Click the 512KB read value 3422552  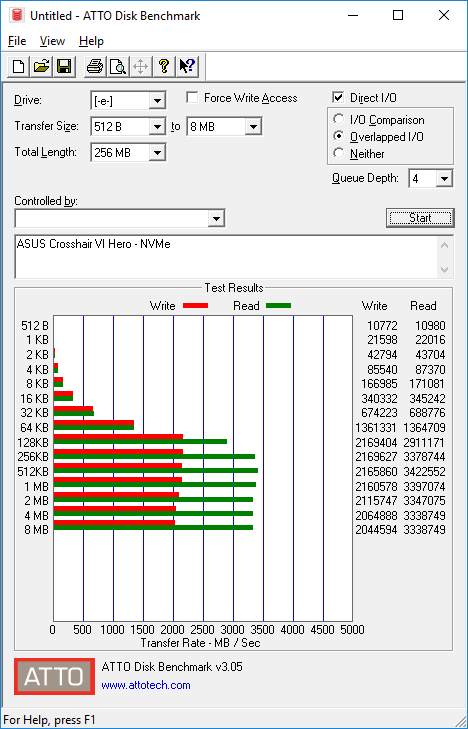coord(425,471)
